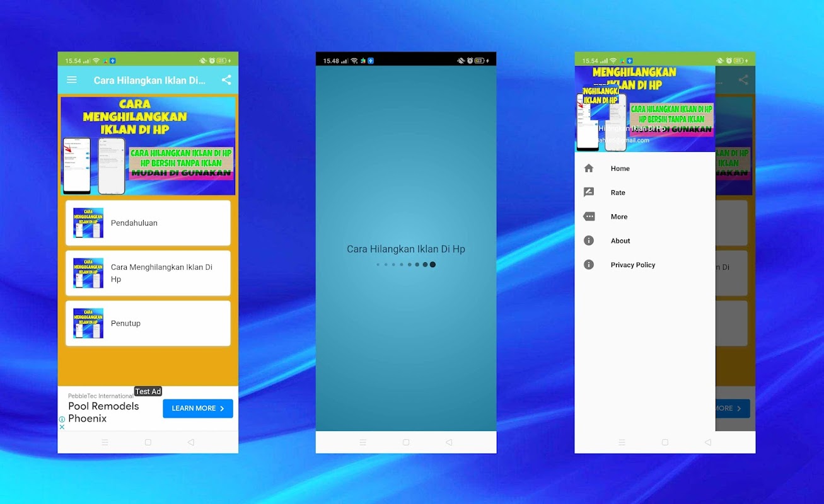The image size is (824, 504).
Task: Tap the house icon beside Home in the drawer
Action: 589,168
